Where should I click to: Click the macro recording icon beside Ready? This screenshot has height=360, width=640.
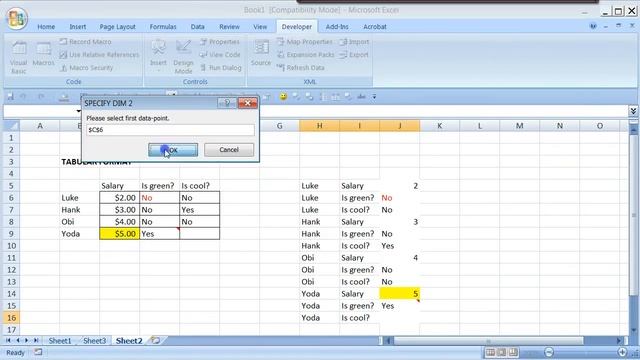tap(38, 352)
